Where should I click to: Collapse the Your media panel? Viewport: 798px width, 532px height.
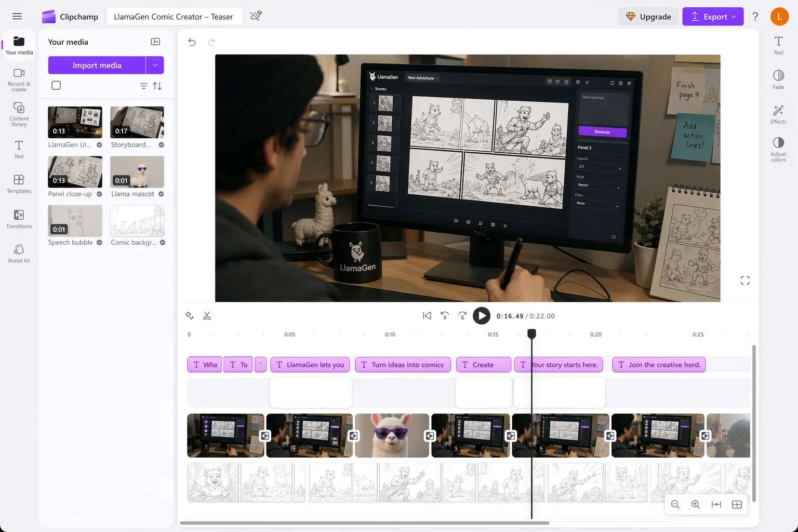point(155,42)
